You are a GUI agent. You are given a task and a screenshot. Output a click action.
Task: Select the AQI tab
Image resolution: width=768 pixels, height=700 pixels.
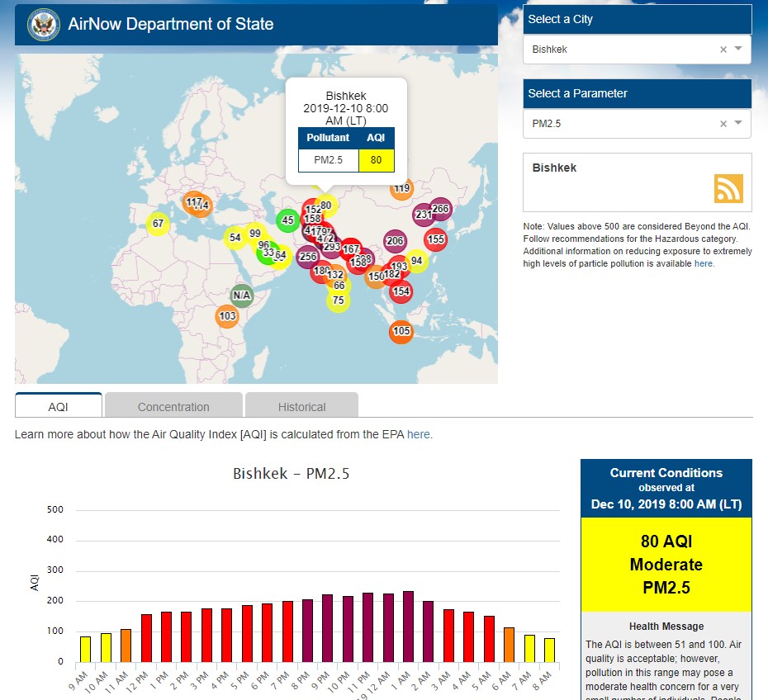pos(58,406)
